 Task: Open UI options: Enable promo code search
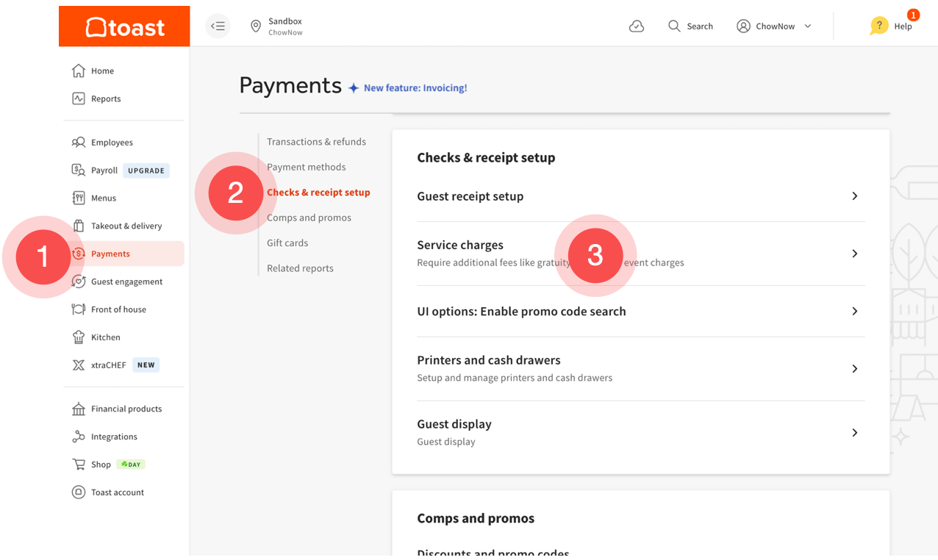(x=521, y=312)
